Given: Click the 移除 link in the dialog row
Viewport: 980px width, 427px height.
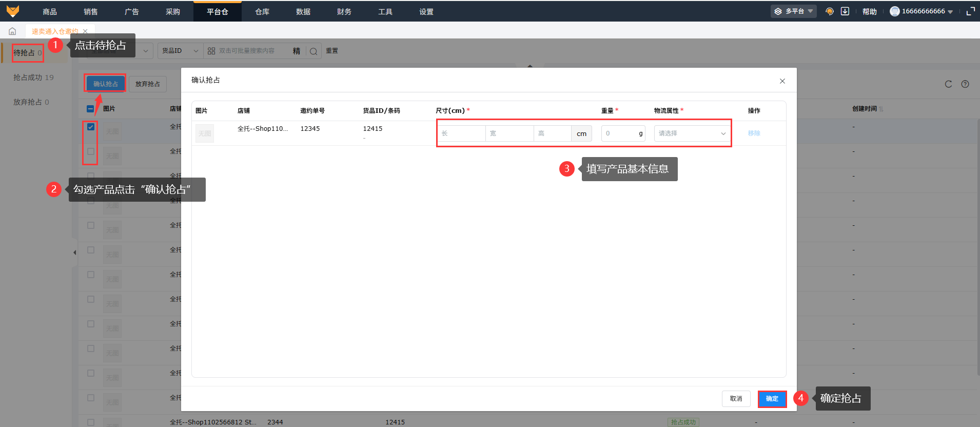Looking at the screenshot, I should coord(754,133).
